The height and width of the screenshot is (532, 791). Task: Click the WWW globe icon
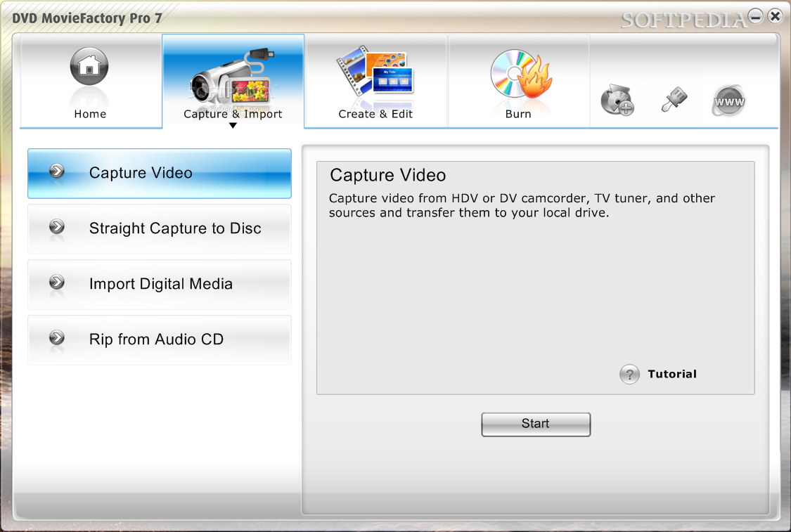pyautogui.click(x=729, y=101)
